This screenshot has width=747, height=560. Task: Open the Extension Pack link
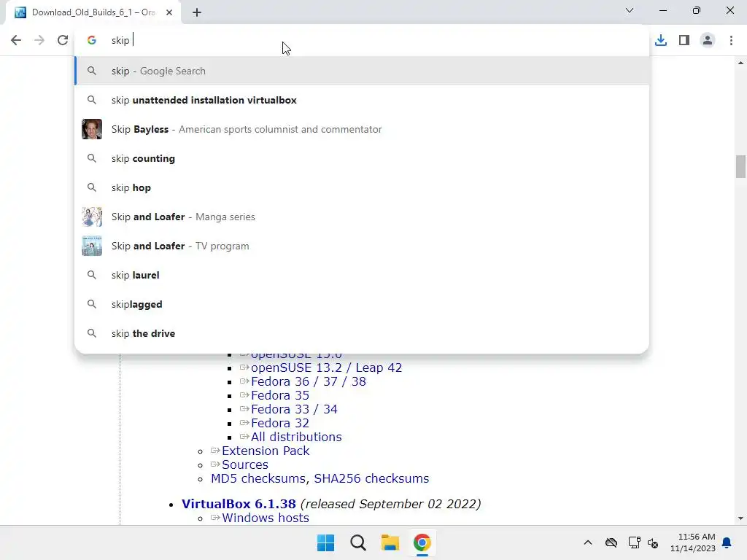pos(266,451)
